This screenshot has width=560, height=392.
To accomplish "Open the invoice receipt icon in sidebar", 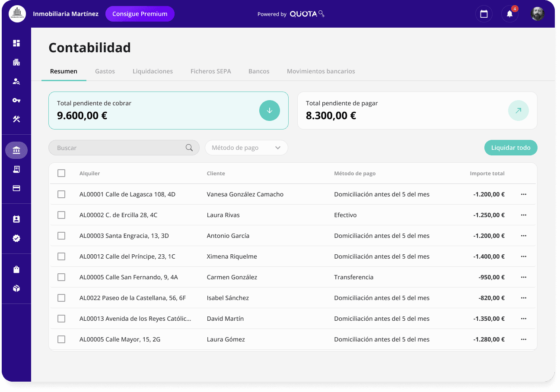I will [16, 169].
